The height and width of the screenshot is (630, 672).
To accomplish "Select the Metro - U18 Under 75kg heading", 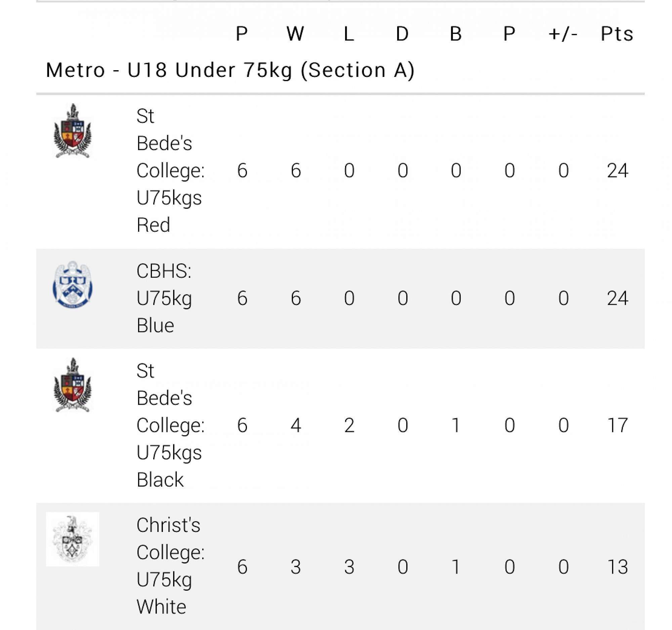I will [x=230, y=70].
